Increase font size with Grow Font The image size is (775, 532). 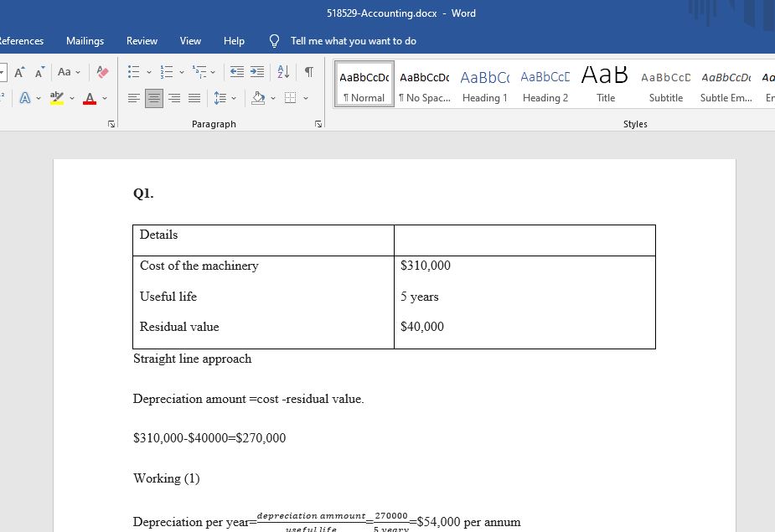point(19,72)
